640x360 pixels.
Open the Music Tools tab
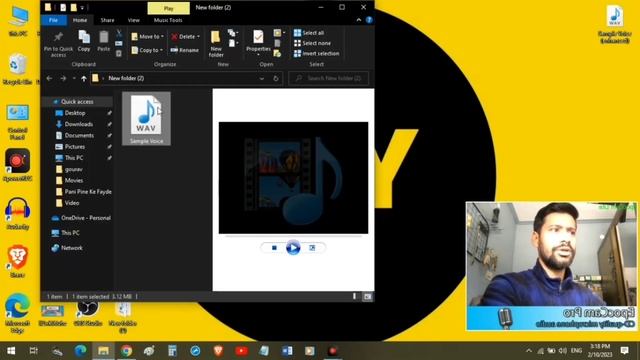tap(168, 20)
